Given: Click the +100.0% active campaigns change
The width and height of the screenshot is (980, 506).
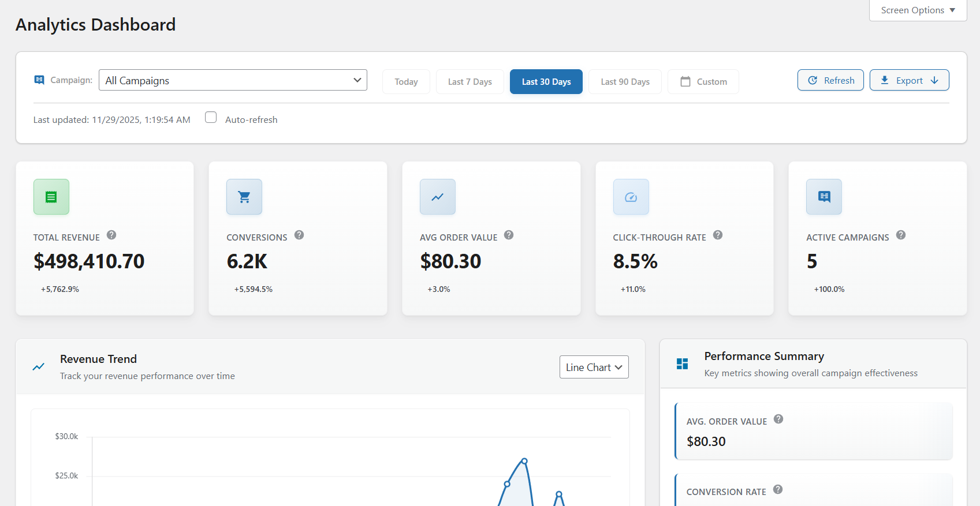Looking at the screenshot, I should pyautogui.click(x=829, y=289).
